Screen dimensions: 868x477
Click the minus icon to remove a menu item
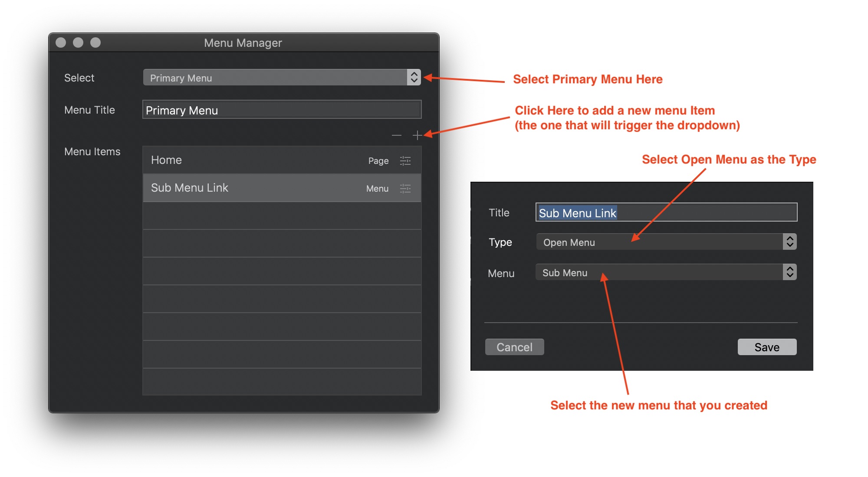396,136
